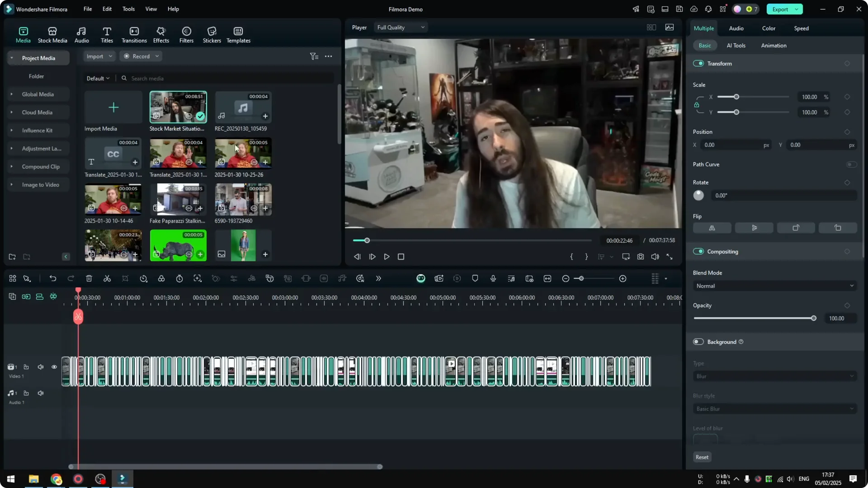868x488 pixels.
Task: Click the fullscreen expand icon in player
Action: (x=670, y=257)
